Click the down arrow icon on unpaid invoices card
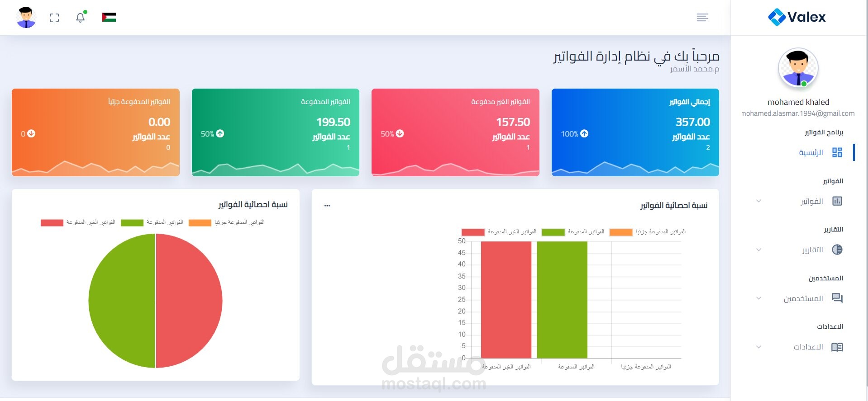This screenshot has width=868, height=401. pyautogui.click(x=400, y=133)
